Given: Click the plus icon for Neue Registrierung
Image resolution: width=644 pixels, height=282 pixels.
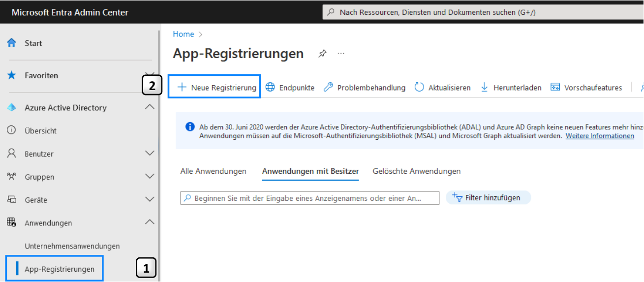Looking at the screenshot, I should (x=182, y=87).
